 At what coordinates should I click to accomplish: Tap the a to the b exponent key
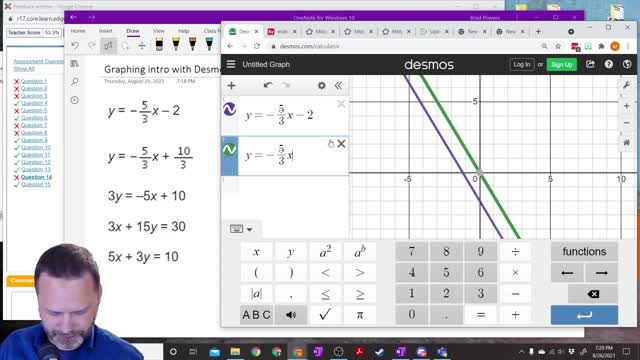point(360,252)
